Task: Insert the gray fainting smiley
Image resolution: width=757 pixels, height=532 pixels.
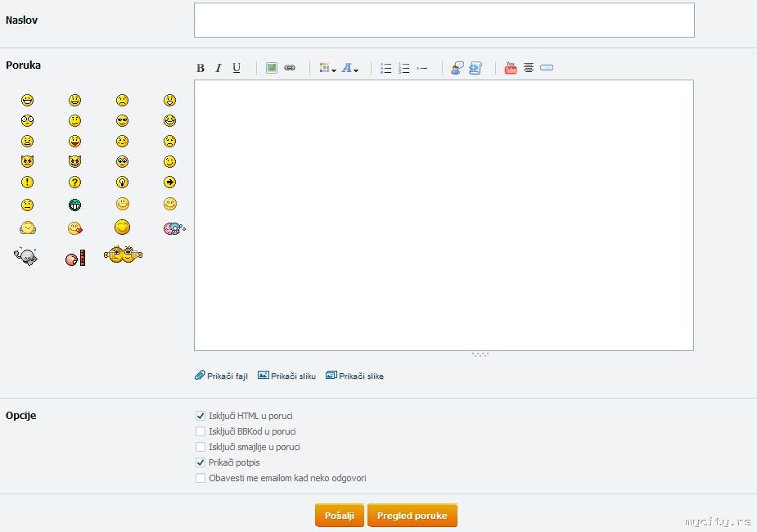Action: [25, 256]
